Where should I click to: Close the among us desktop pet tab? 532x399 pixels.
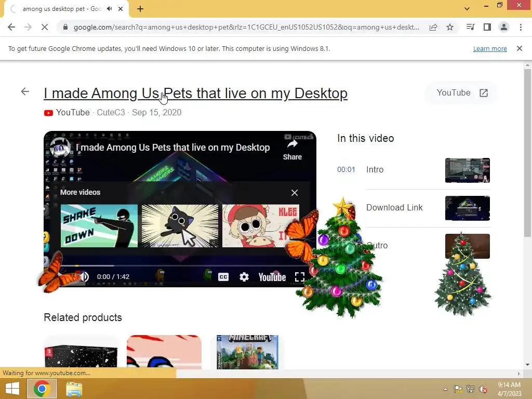121,9
